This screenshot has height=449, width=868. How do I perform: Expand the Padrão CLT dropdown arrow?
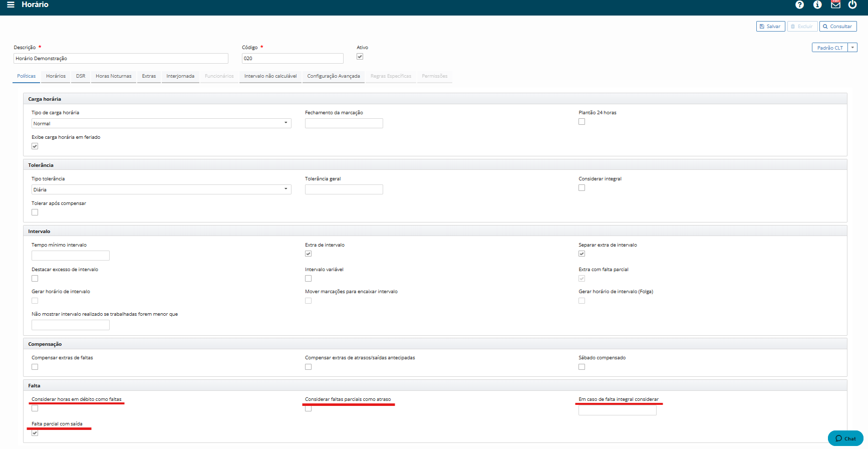[x=852, y=48]
